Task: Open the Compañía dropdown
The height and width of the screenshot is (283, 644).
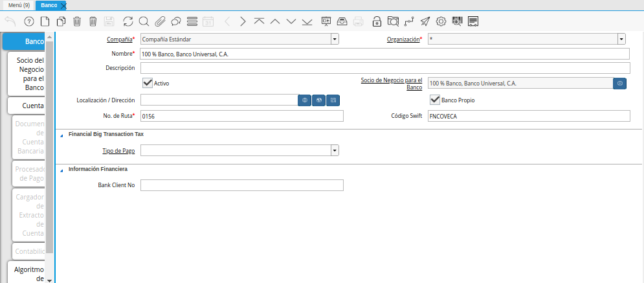Action: pyautogui.click(x=335, y=40)
